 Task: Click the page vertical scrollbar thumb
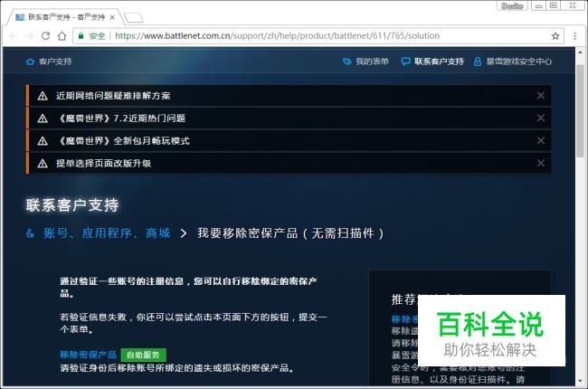click(x=581, y=111)
